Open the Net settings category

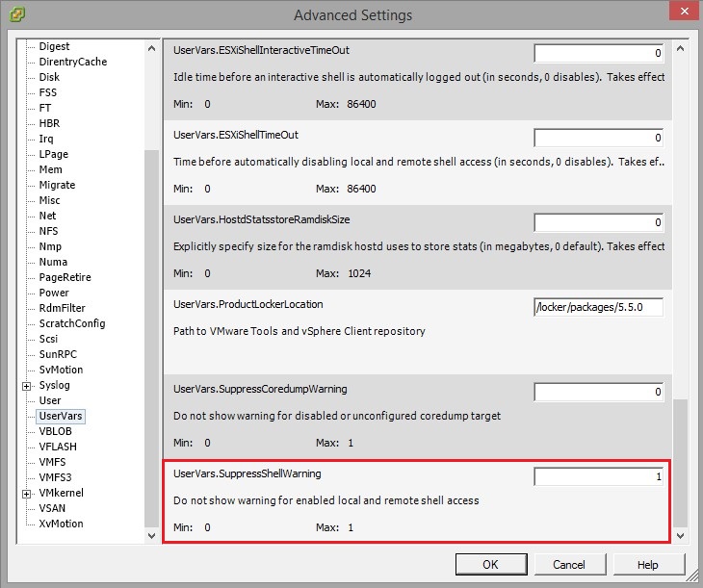(47, 216)
